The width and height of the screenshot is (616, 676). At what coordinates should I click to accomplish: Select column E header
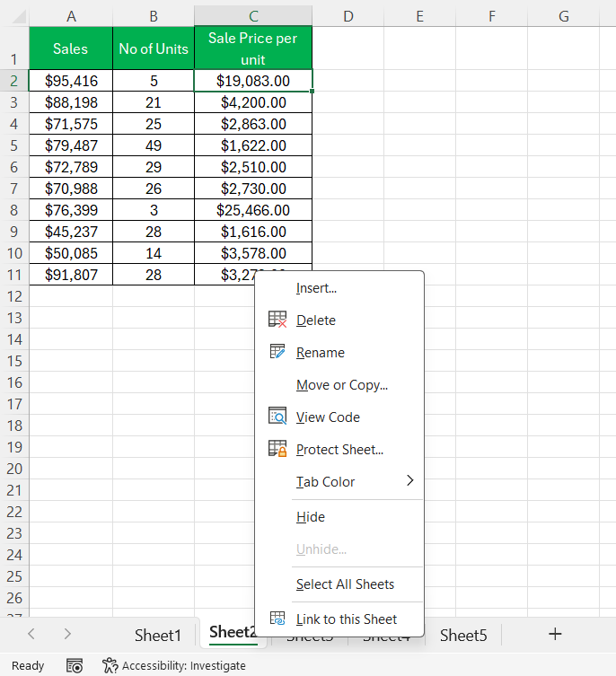click(419, 16)
